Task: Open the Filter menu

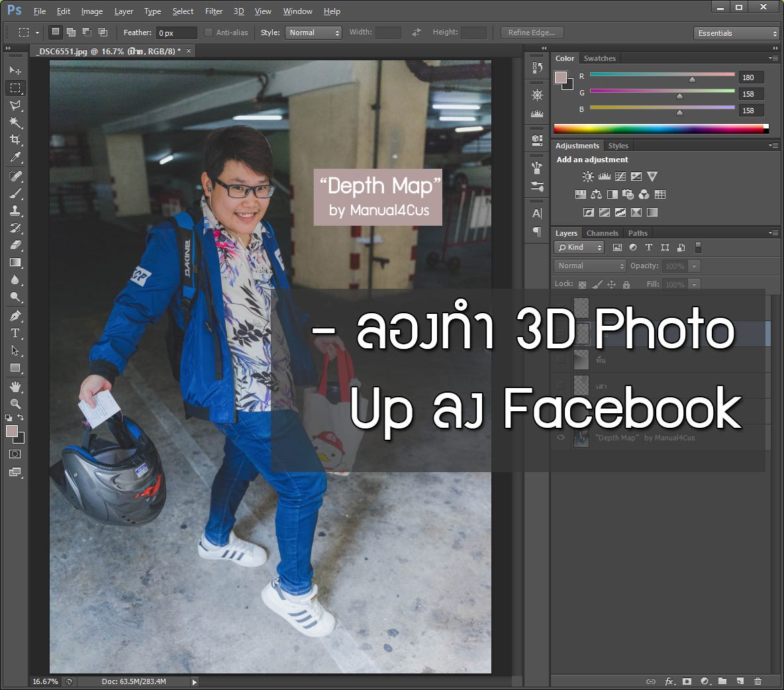Action: [213, 11]
